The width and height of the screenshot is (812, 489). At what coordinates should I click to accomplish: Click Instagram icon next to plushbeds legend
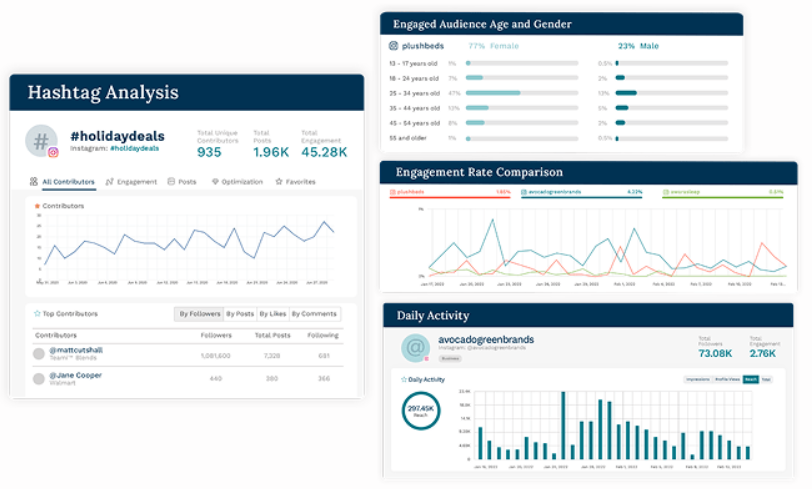click(393, 192)
